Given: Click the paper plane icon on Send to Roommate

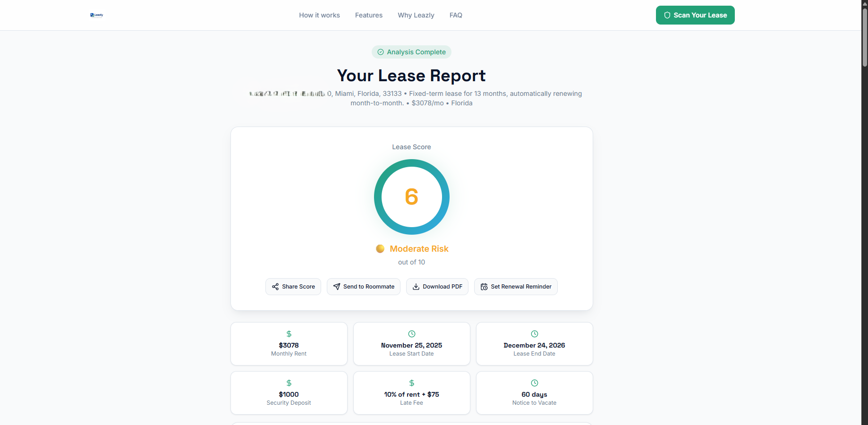Looking at the screenshot, I should 337,287.
